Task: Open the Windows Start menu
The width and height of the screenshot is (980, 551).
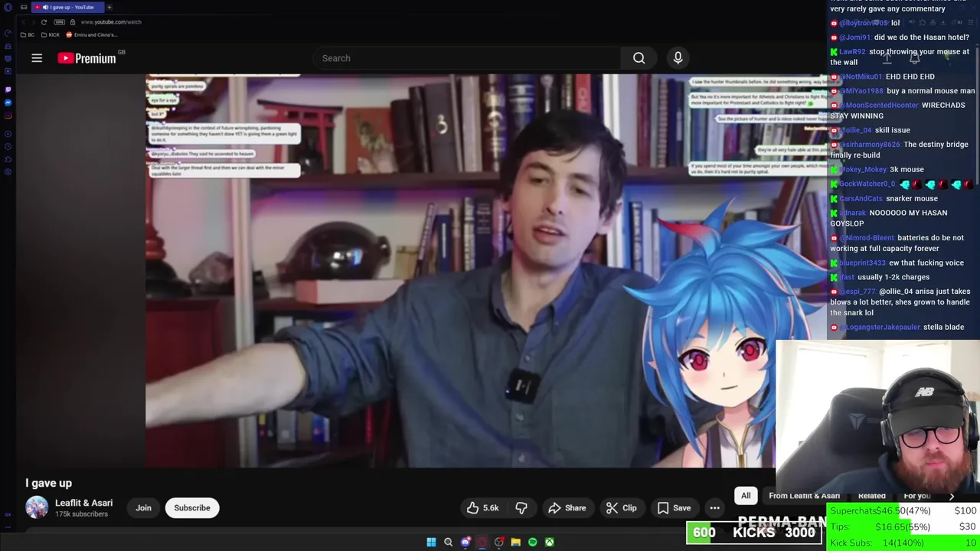Action: tap(431, 542)
